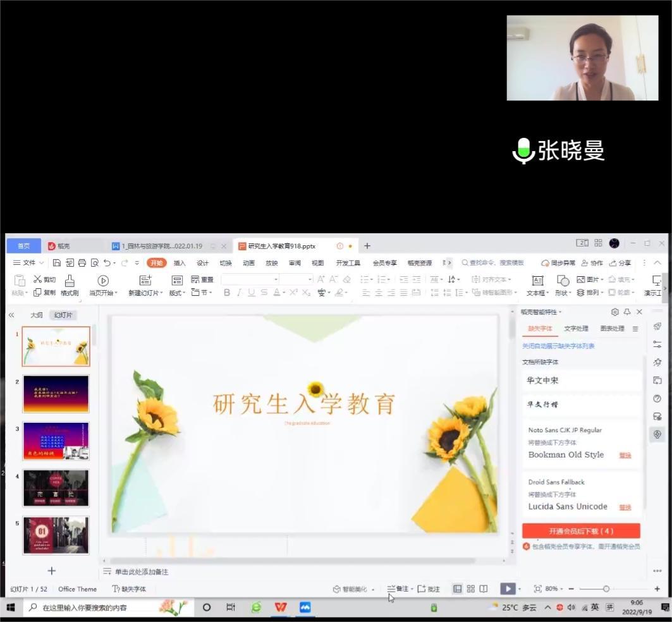
Task: Open the Layout (版式) dropdown
Action: click(x=177, y=293)
